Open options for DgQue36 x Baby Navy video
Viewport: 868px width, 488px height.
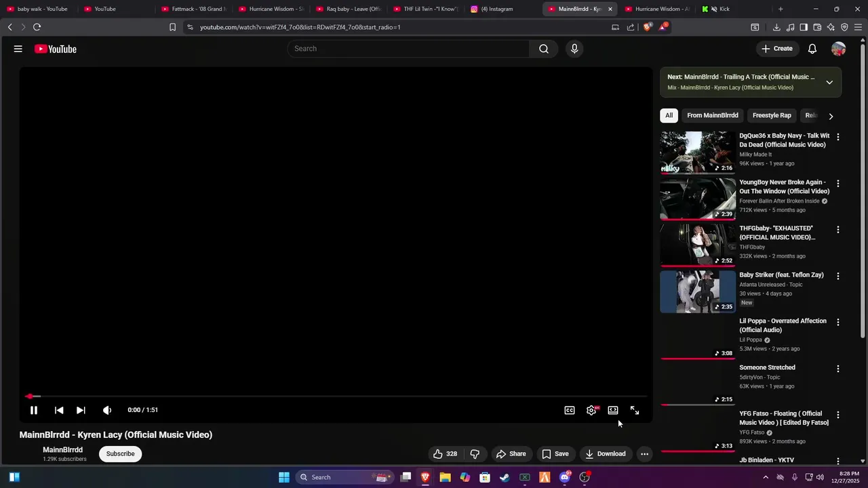pyautogui.click(x=838, y=137)
